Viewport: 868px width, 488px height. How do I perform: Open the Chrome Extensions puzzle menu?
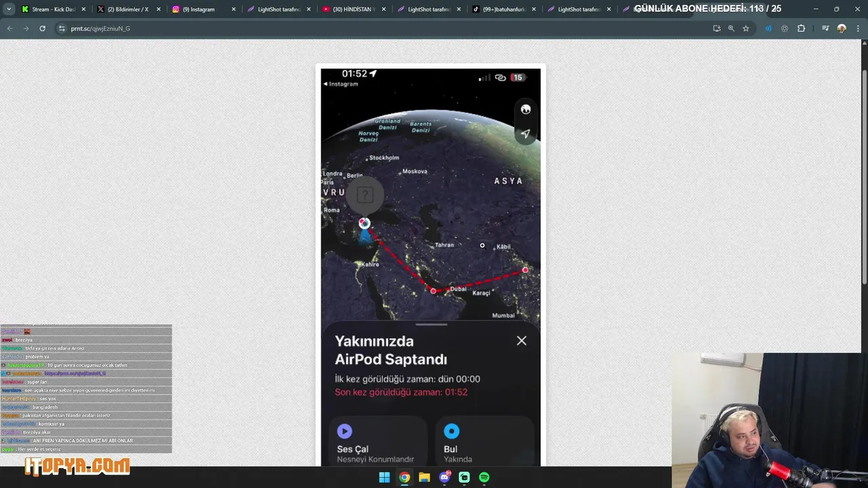tap(802, 28)
